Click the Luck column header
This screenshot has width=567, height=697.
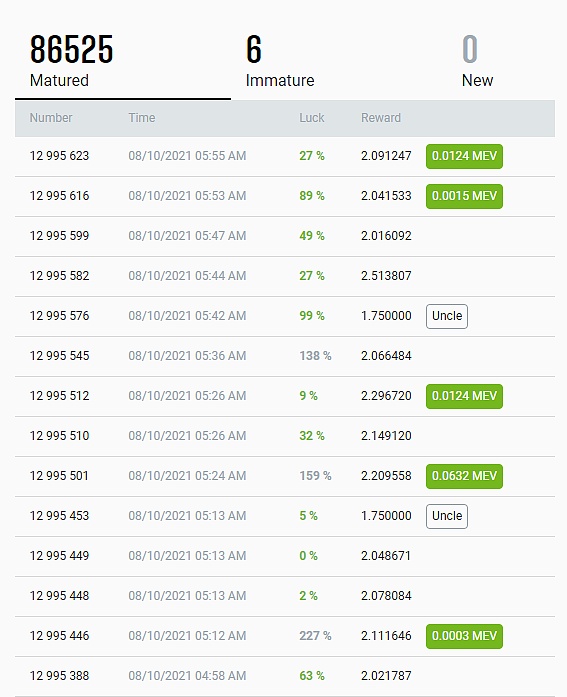[311, 118]
